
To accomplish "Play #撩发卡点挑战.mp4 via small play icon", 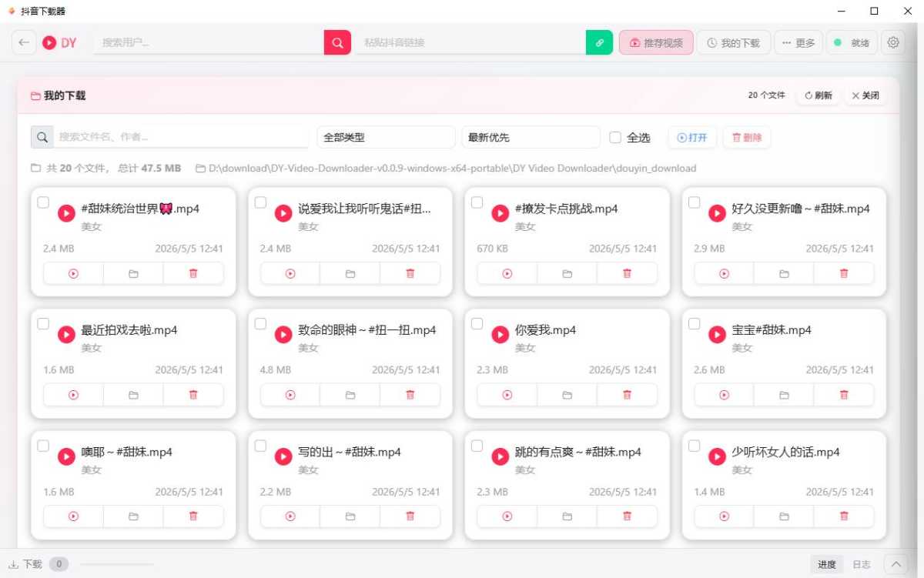I will [x=507, y=273].
